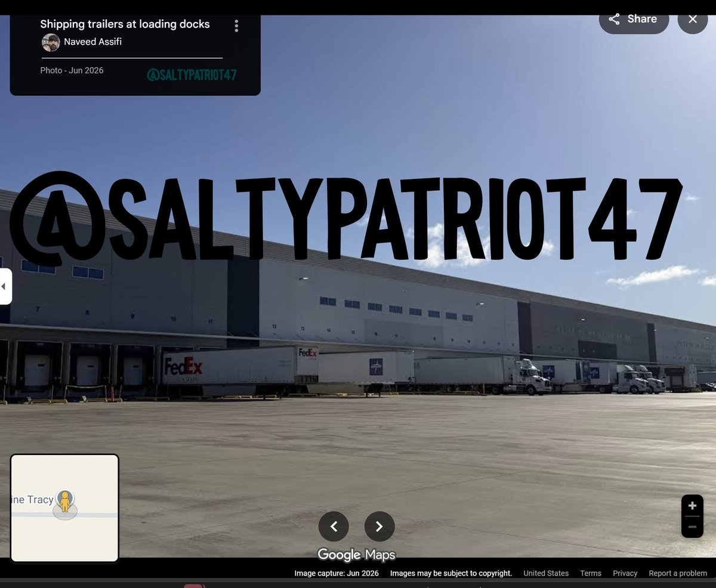Close the photo viewer
This screenshot has width=716, height=588.
point(692,20)
